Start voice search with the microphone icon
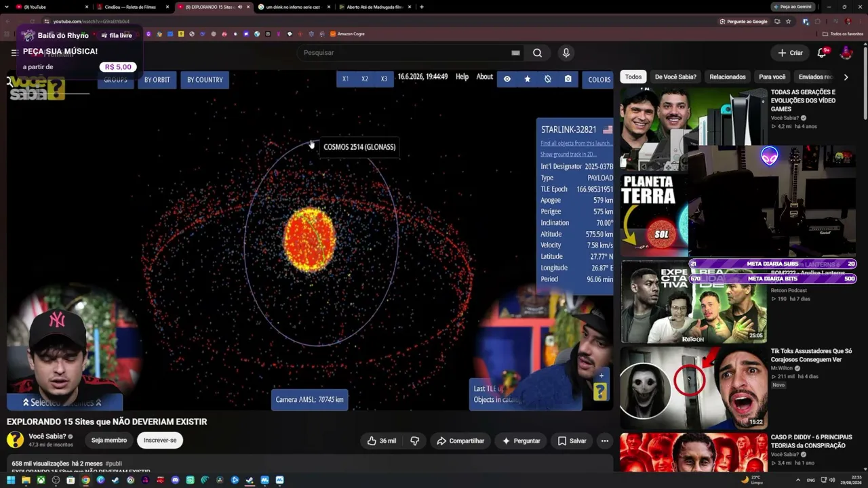Screen dimensions: 868x488 pyautogui.click(x=566, y=53)
